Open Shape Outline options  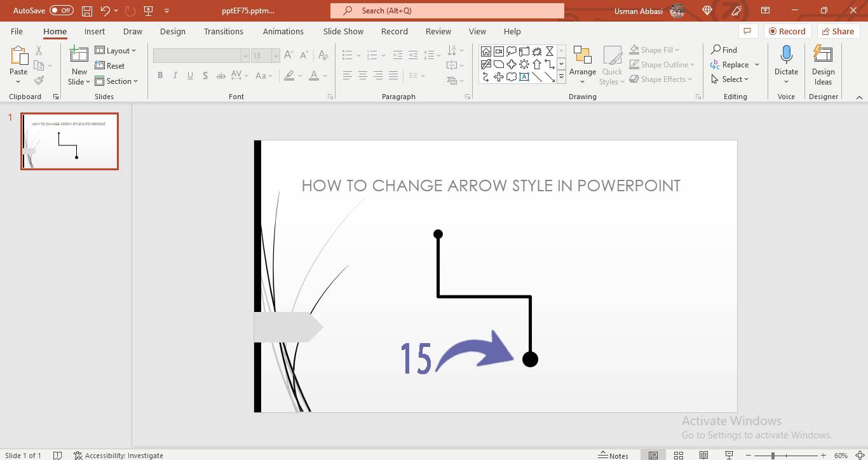(662, 65)
